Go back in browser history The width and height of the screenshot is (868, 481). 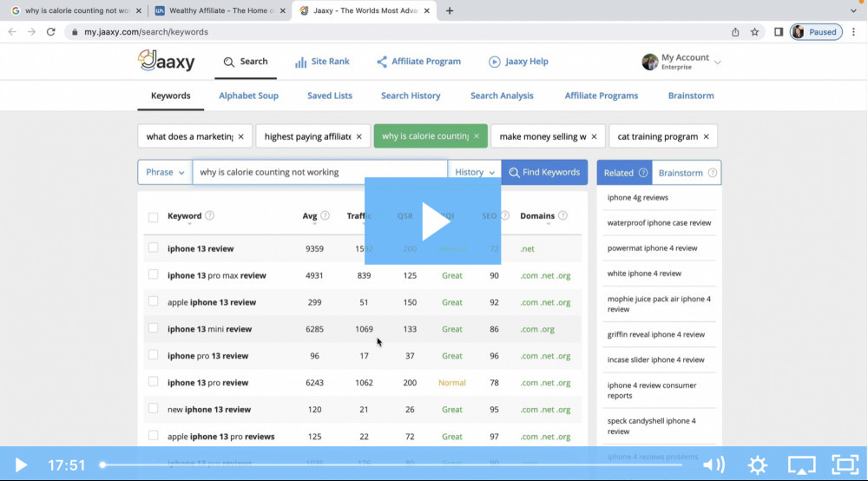(12, 32)
